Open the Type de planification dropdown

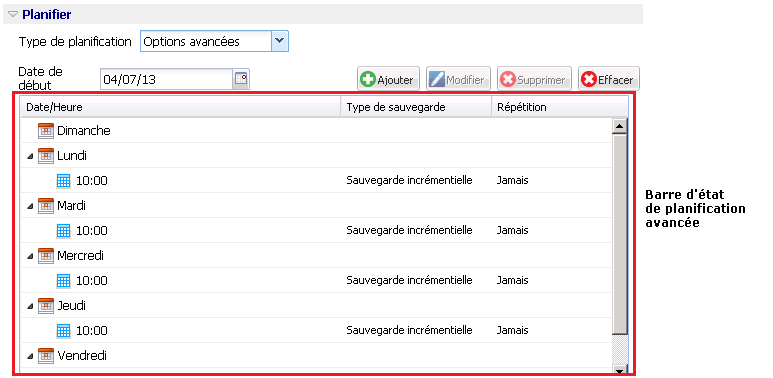coord(280,41)
